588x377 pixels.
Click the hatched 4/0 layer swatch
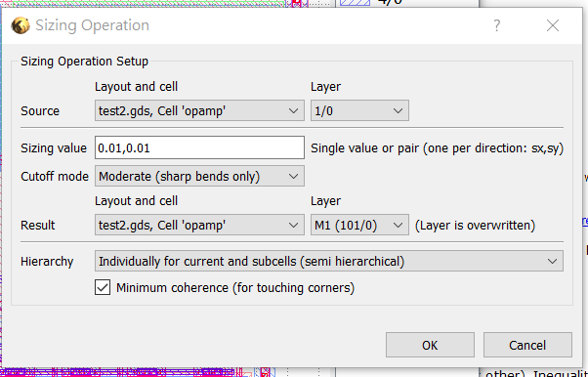coord(355,3)
